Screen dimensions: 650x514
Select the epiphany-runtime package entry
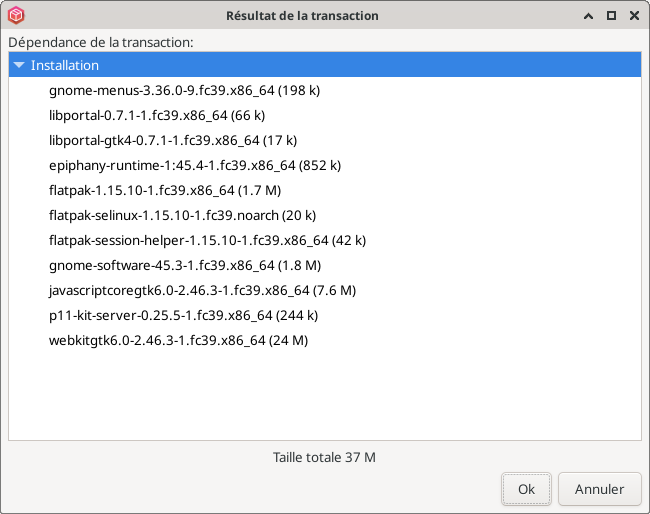(x=195, y=165)
